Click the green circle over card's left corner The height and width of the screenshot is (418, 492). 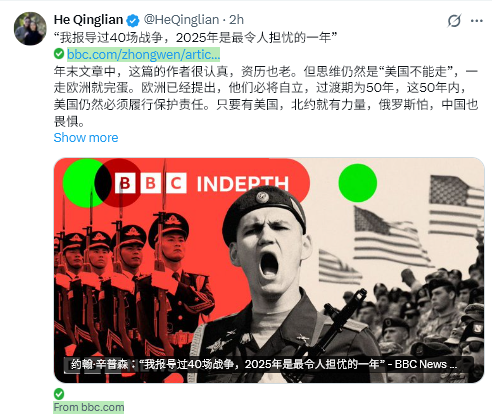(x=81, y=183)
